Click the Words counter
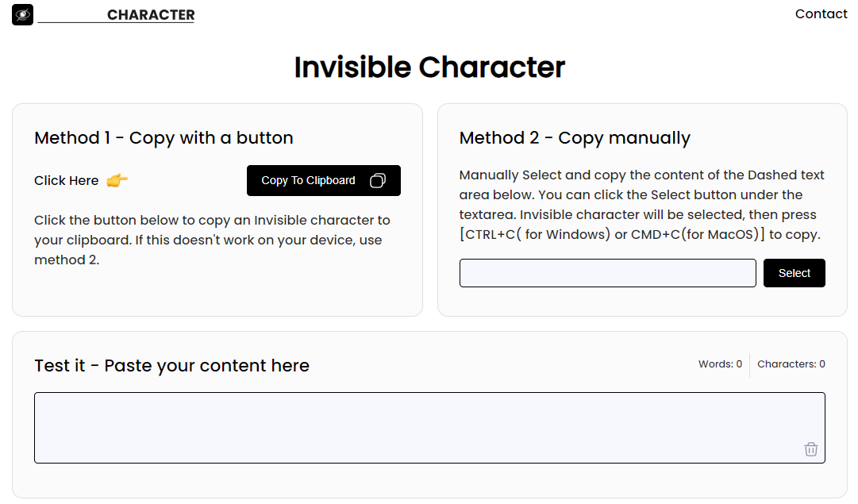This screenshot has height=504, width=858. 720,364
